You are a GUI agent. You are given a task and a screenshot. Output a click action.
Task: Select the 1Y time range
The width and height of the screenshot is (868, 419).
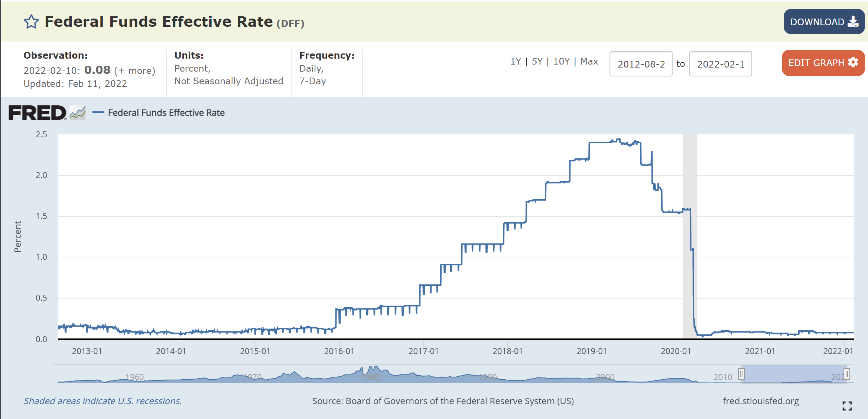tap(516, 62)
